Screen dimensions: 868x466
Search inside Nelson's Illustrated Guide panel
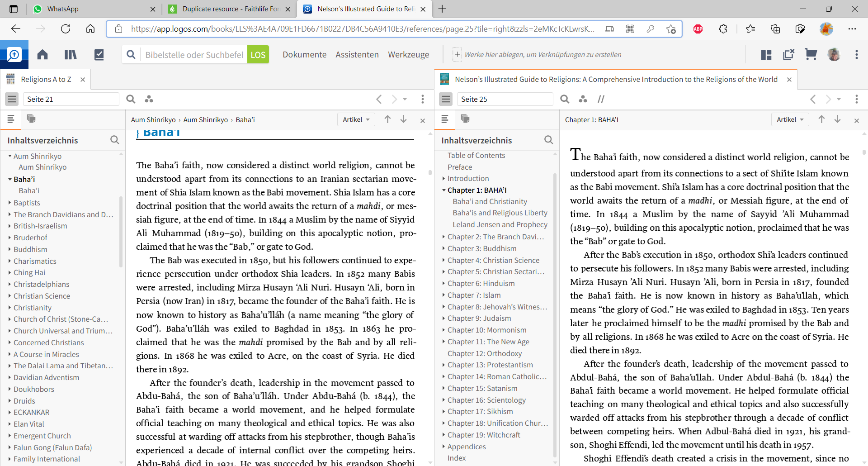tap(565, 99)
